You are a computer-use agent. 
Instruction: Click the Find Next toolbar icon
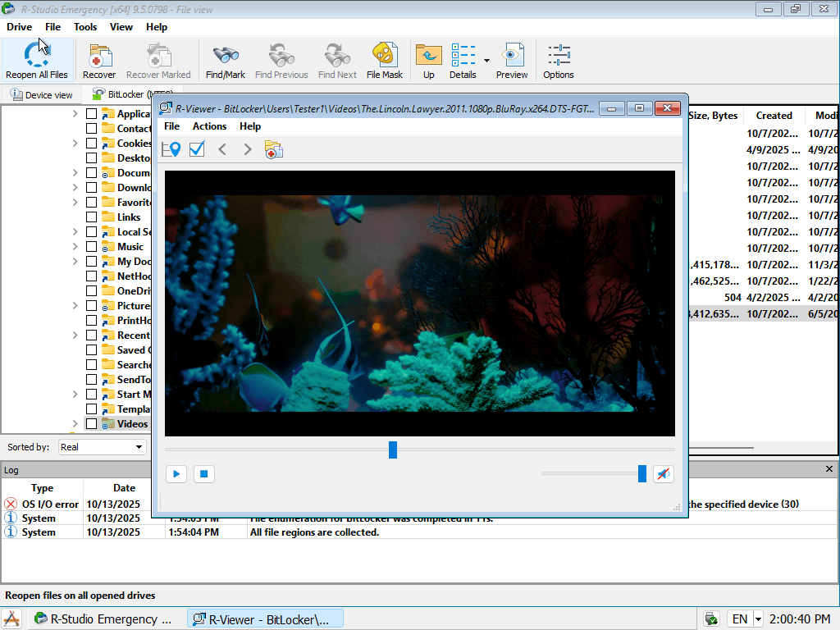(337, 59)
